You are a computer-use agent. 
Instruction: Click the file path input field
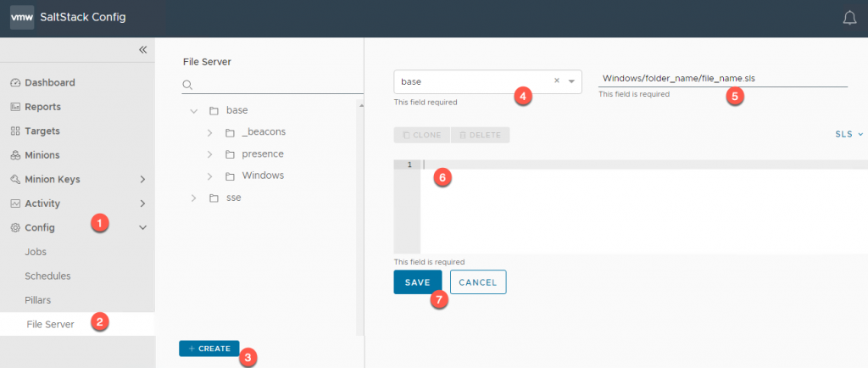click(723, 79)
